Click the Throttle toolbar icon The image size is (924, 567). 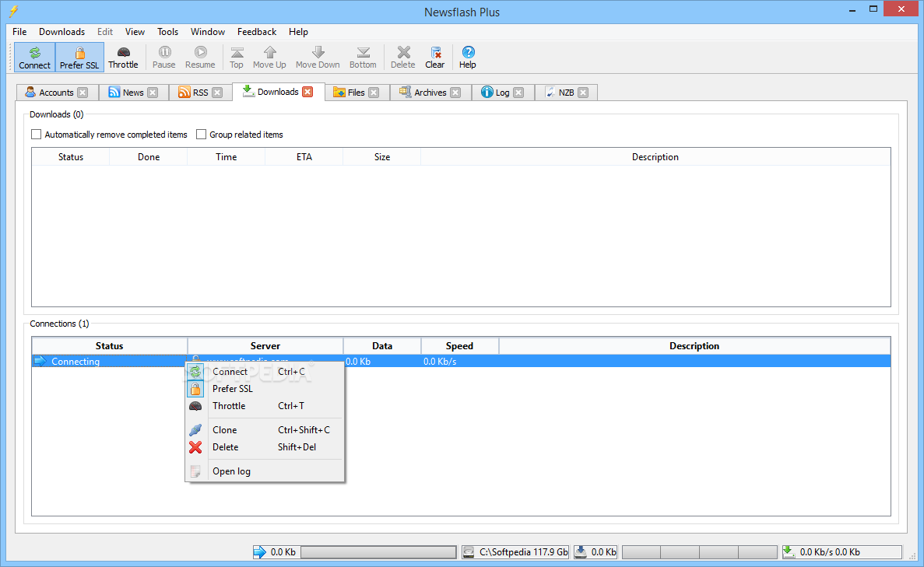[x=123, y=57]
